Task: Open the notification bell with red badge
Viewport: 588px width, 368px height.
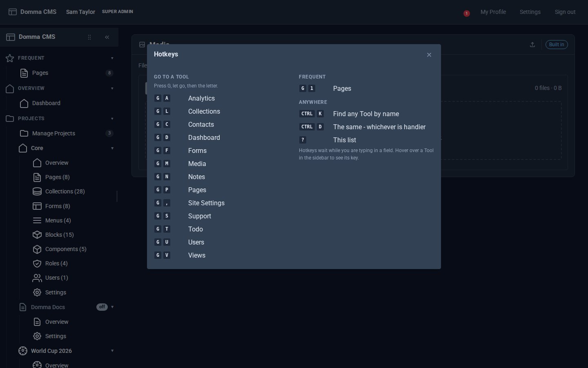Action: [x=466, y=13]
